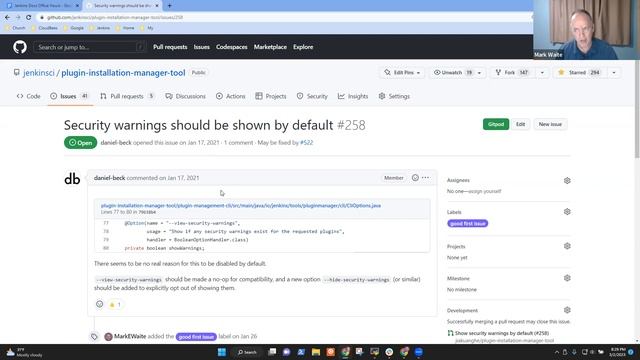The image size is (640, 360).
Task: Click MarkEWaite username in the timeline
Action: (130, 336)
